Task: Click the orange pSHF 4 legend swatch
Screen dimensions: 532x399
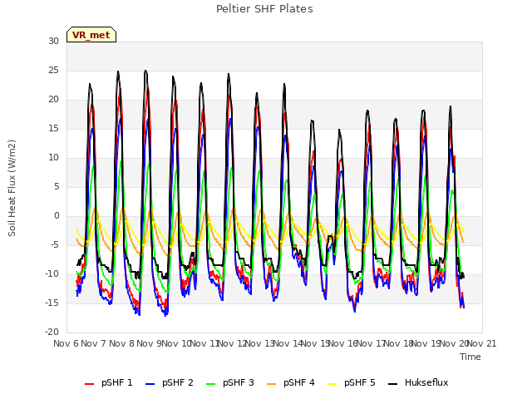Action: 272,384
